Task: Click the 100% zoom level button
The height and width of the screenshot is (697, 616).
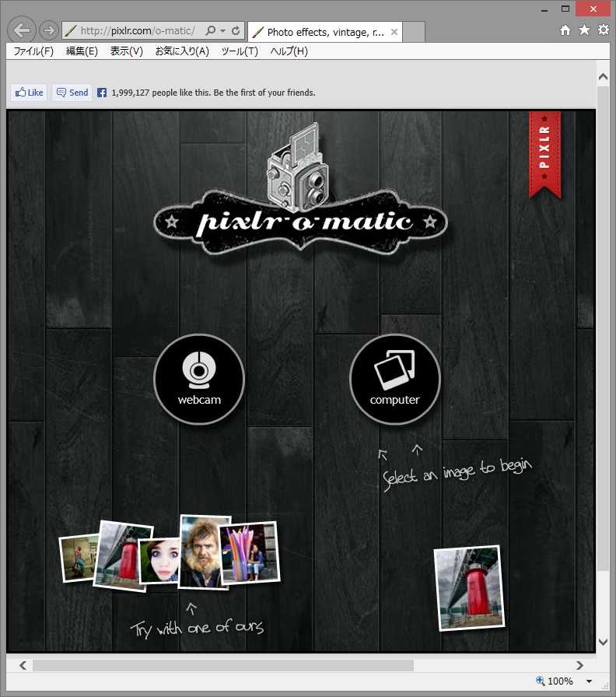Action: (x=555, y=681)
